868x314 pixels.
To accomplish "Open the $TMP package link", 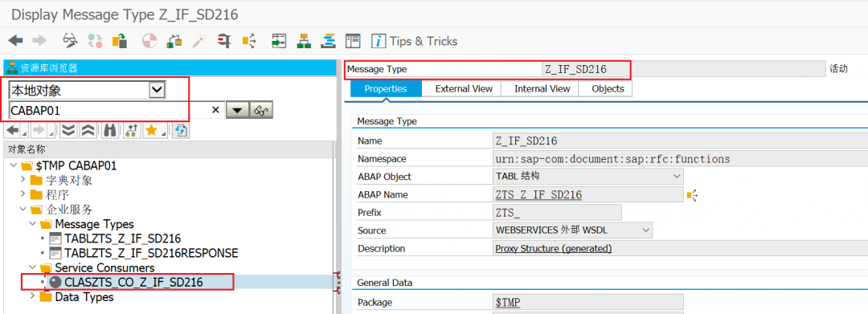I will (508, 303).
